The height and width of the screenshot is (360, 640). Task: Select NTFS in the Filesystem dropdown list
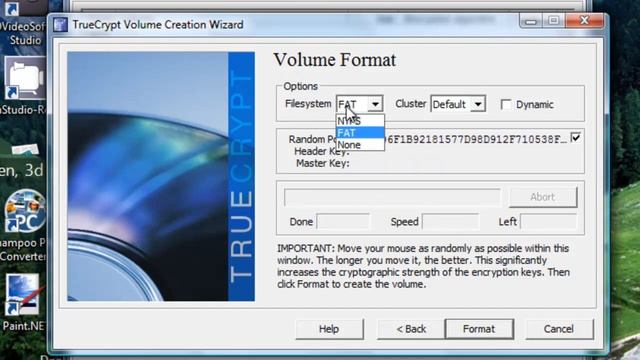(360, 121)
